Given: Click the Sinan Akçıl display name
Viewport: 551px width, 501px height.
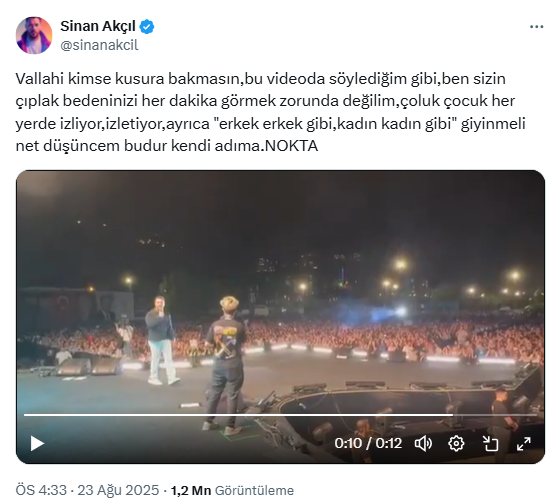Looking at the screenshot, I should click(x=98, y=26).
